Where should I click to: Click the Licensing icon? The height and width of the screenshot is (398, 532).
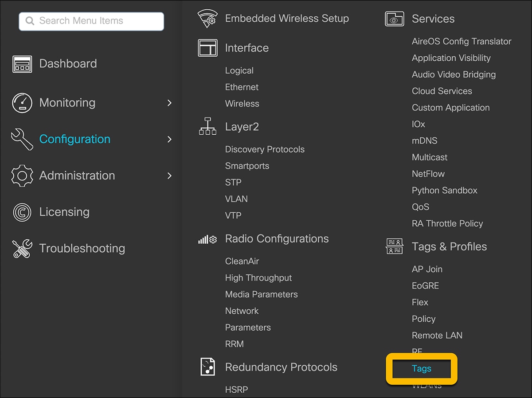22,212
